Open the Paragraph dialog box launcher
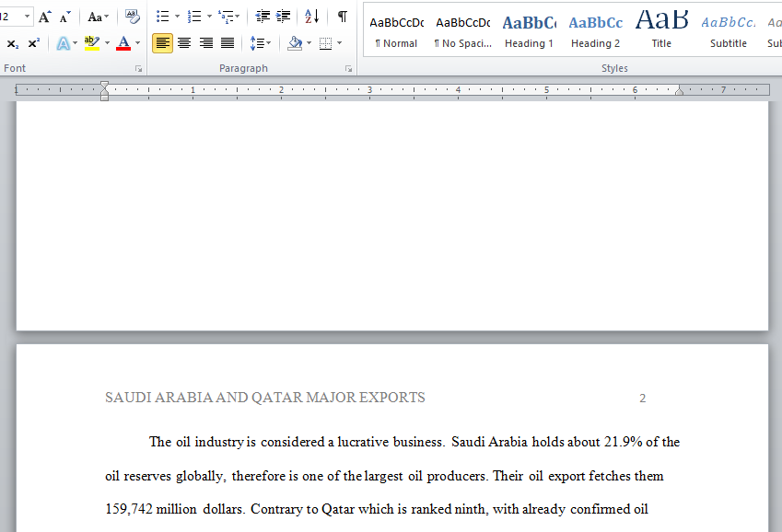 pos(348,69)
